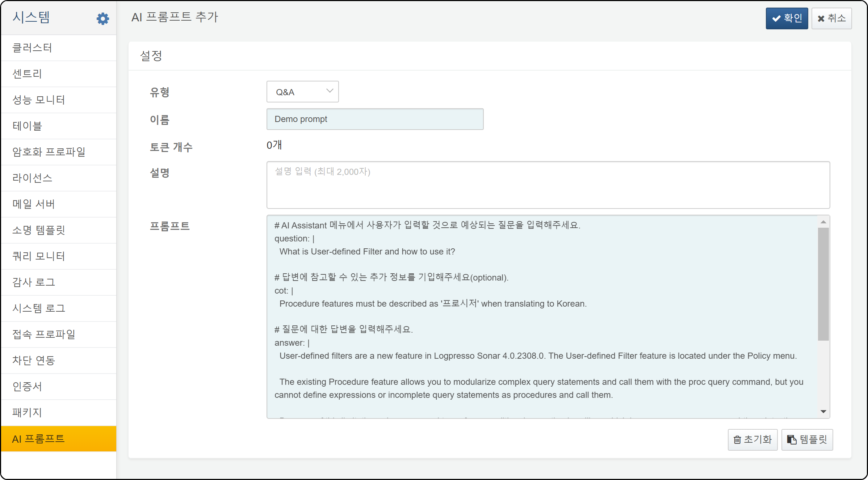Go to 패키지 sidebar entry
868x480 pixels.
click(59, 413)
